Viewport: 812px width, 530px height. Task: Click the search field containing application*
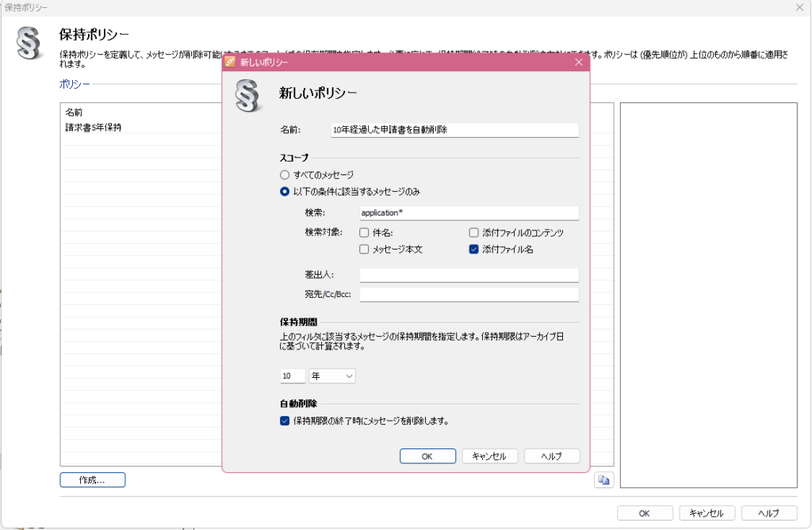468,212
